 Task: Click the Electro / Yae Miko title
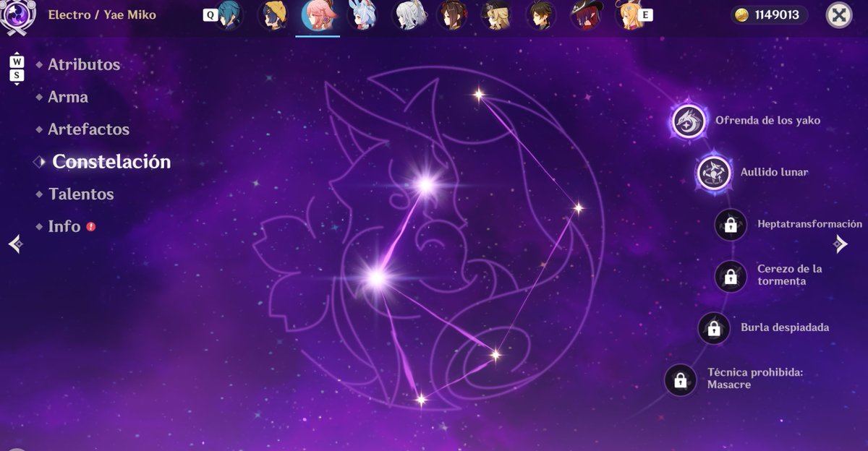102,14
